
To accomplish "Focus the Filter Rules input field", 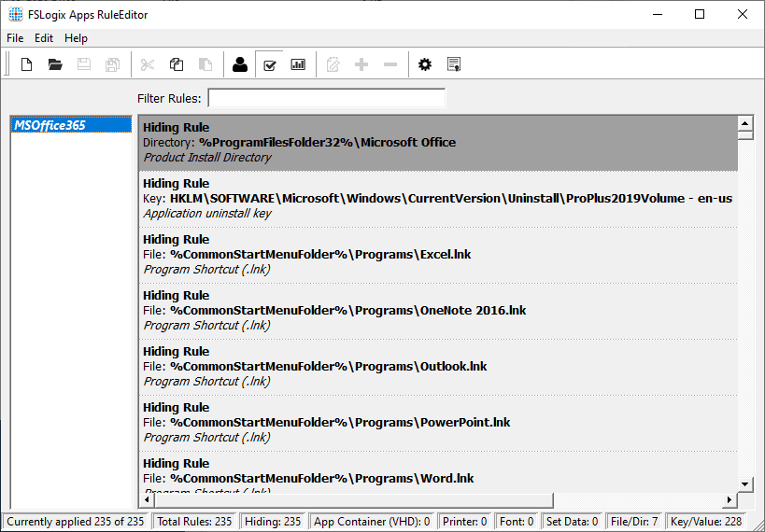I will pyautogui.click(x=326, y=98).
